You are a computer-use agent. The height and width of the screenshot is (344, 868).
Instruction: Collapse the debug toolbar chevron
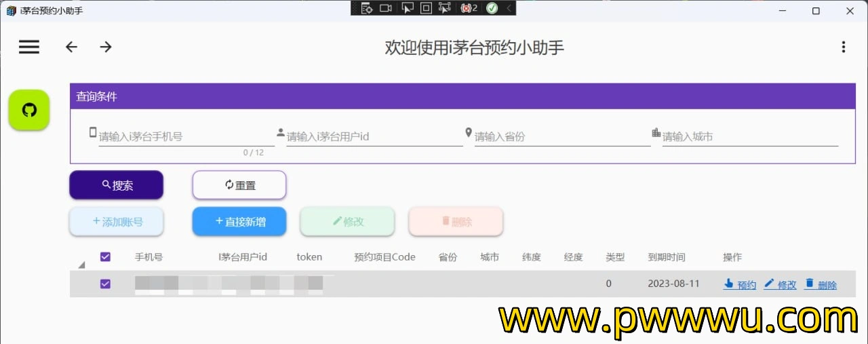coord(509,8)
